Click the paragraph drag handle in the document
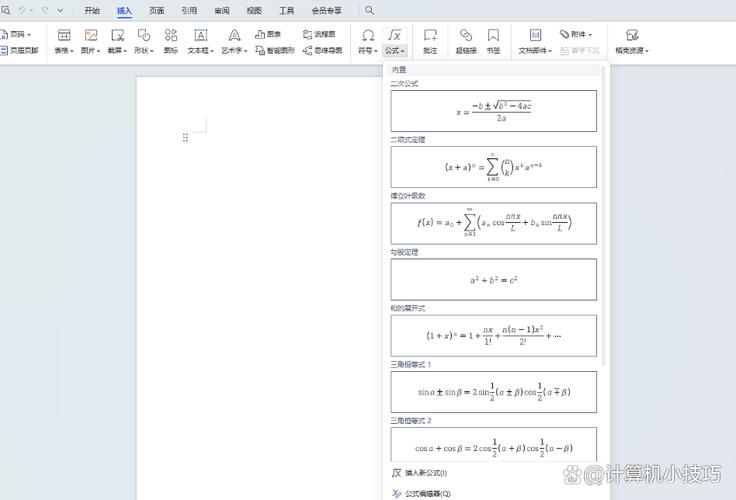Viewport: 736px width, 500px height. (185, 138)
